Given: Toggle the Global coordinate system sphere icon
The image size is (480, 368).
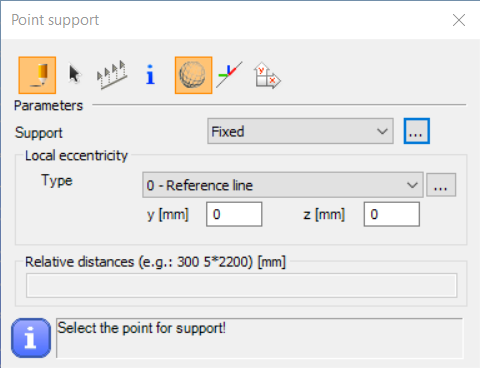Looking at the screenshot, I should click(x=193, y=75).
